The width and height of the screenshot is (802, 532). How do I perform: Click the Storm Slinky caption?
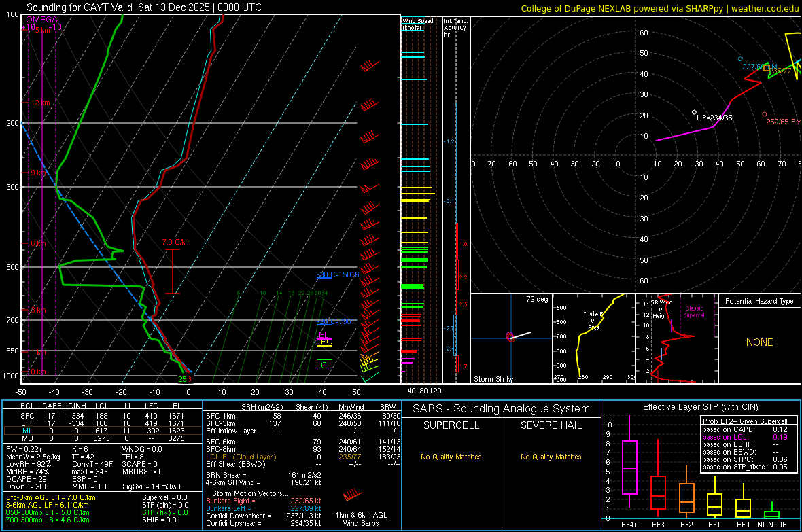point(493,379)
